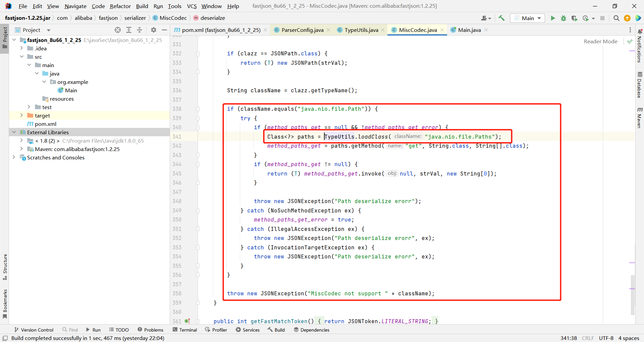Image resolution: width=644 pixels, height=342 pixels.
Task: Open Project panel settings gear
Action: click(x=154, y=30)
